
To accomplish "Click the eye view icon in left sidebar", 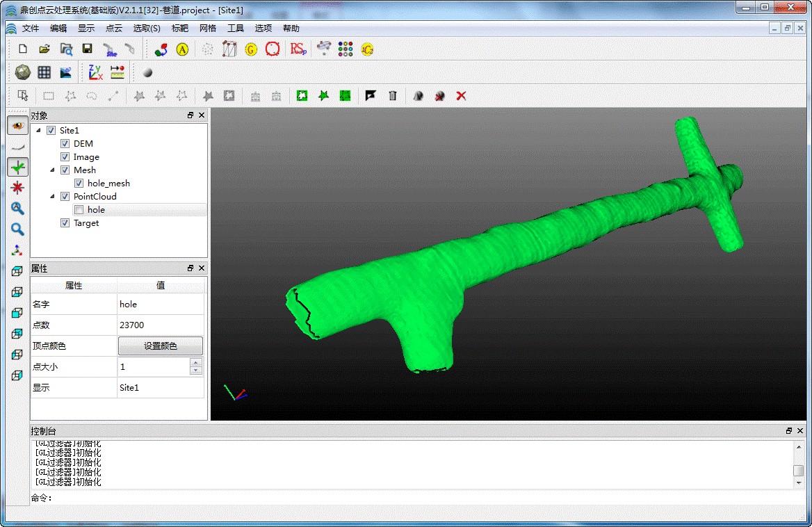I will click(17, 125).
